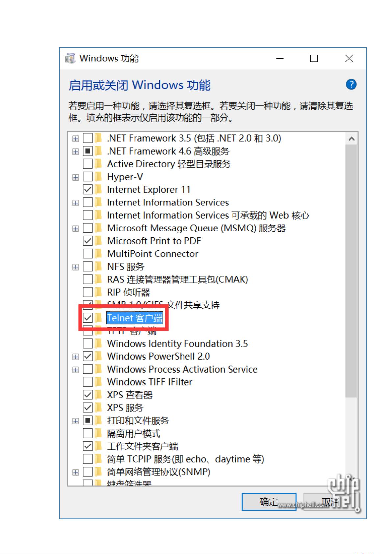The image size is (392, 554).
Task: Click folder icon beside Windows TIFF IFilter
Action: point(98,382)
